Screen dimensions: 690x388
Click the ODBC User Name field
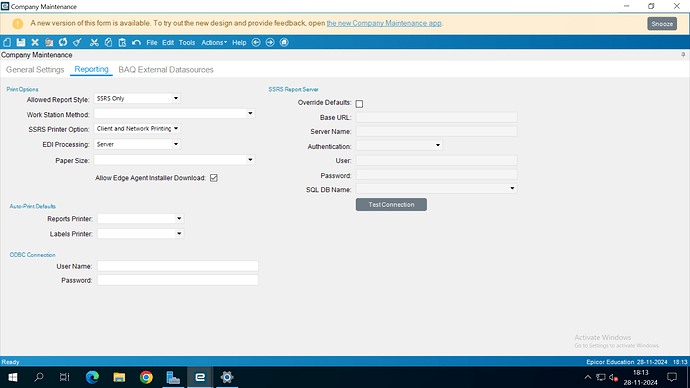(178, 266)
